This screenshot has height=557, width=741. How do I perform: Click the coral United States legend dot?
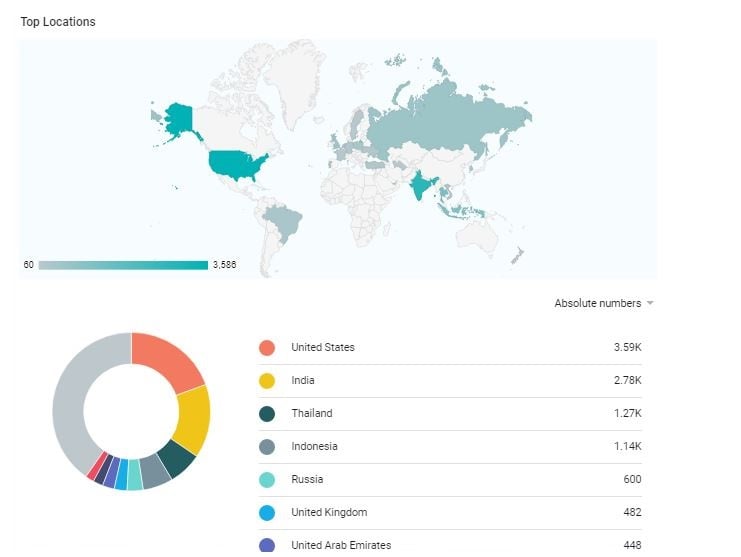(x=267, y=348)
